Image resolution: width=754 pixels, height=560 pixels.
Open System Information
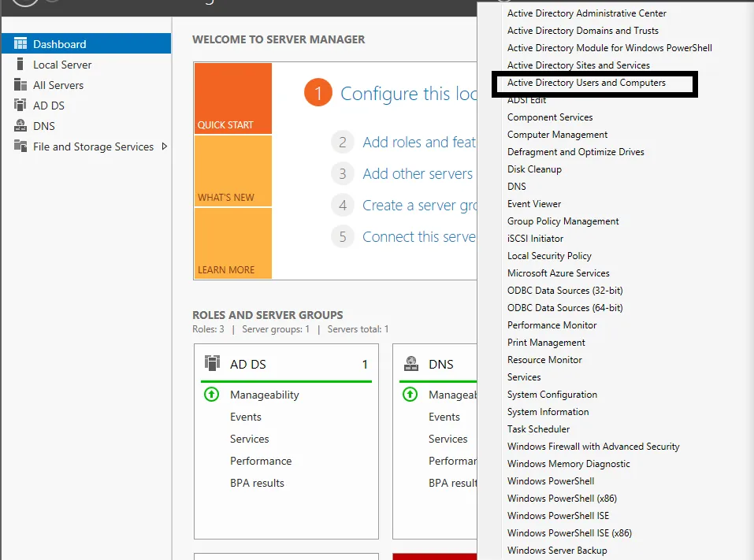point(548,411)
